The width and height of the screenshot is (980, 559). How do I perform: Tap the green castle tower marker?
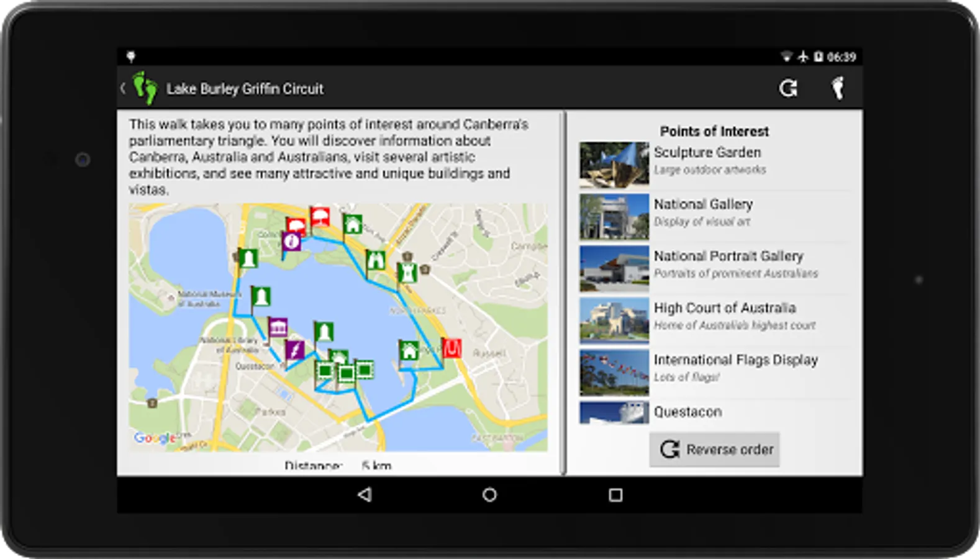[407, 272]
